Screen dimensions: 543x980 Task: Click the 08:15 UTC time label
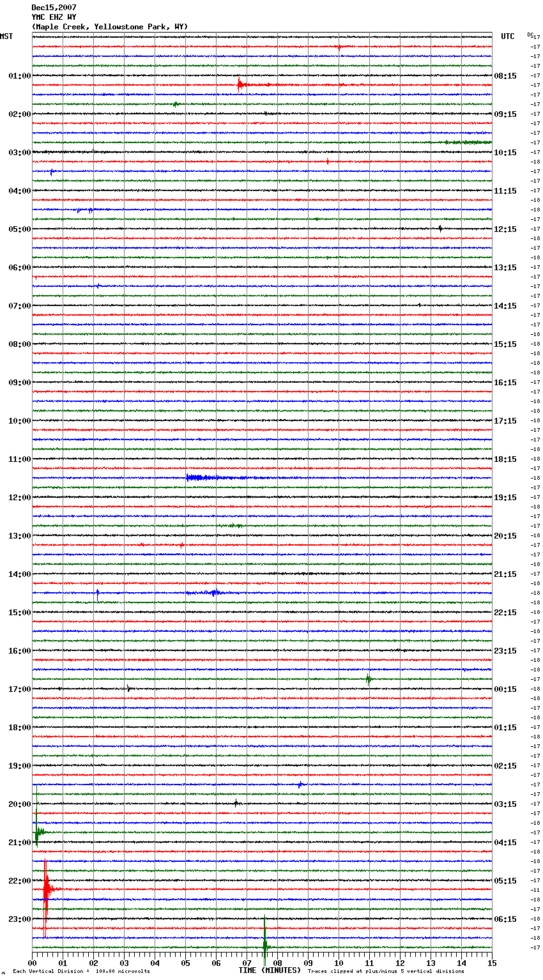505,76
